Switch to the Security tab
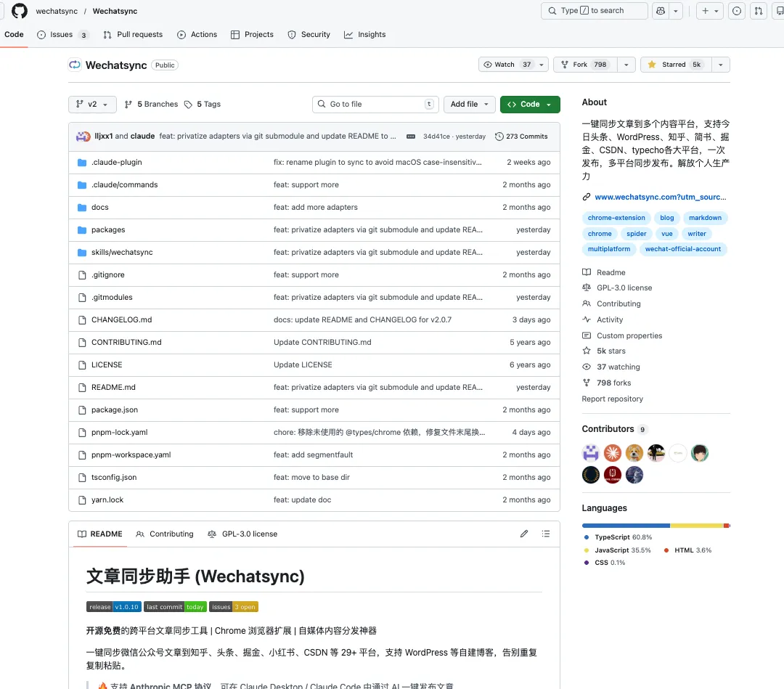Image resolution: width=784 pixels, height=689 pixels. pos(309,35)
